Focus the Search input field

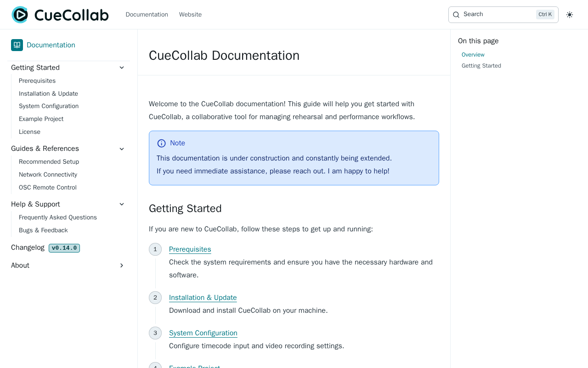tap(498, 15)
